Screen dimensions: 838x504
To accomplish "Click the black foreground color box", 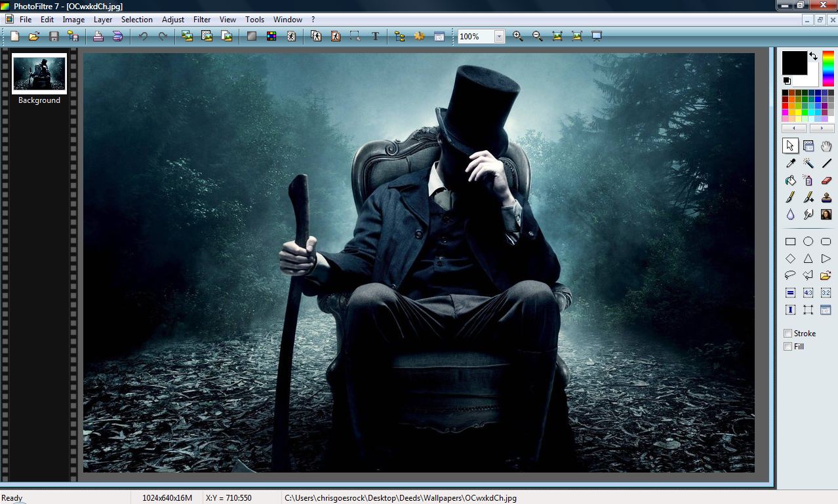I will click(x=793, y=63).
